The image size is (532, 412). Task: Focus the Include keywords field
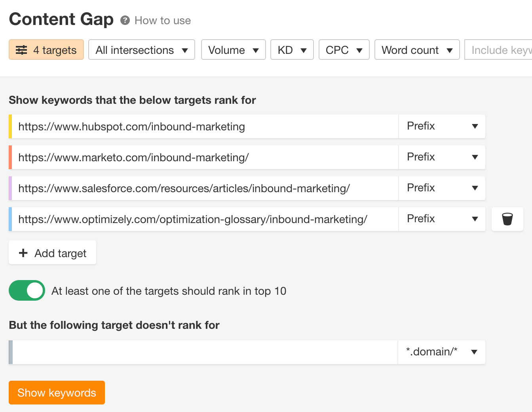(500, 50)
